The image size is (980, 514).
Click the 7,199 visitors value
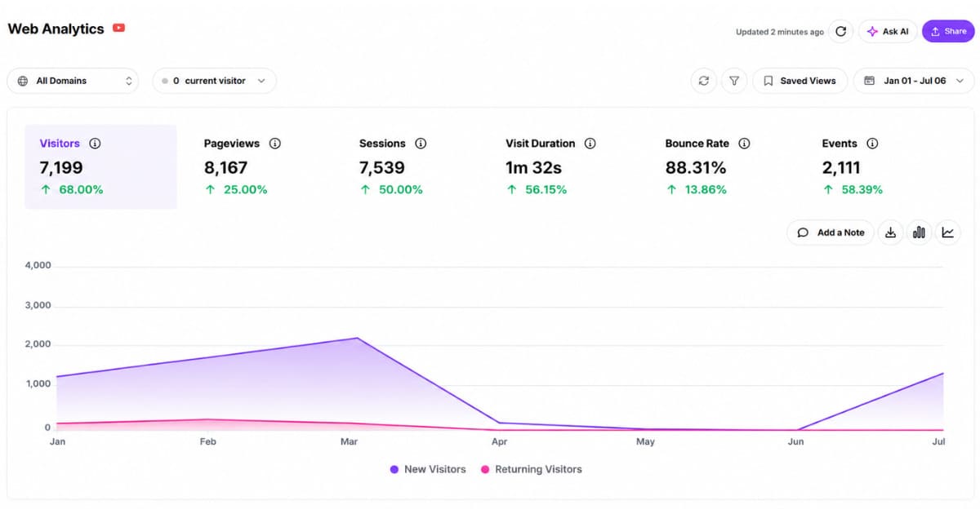pyautogui.click(x=61, y=168)
